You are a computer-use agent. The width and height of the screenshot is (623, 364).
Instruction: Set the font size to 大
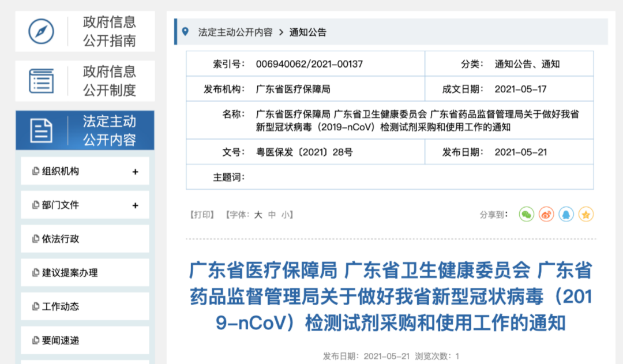coord(257,214)
